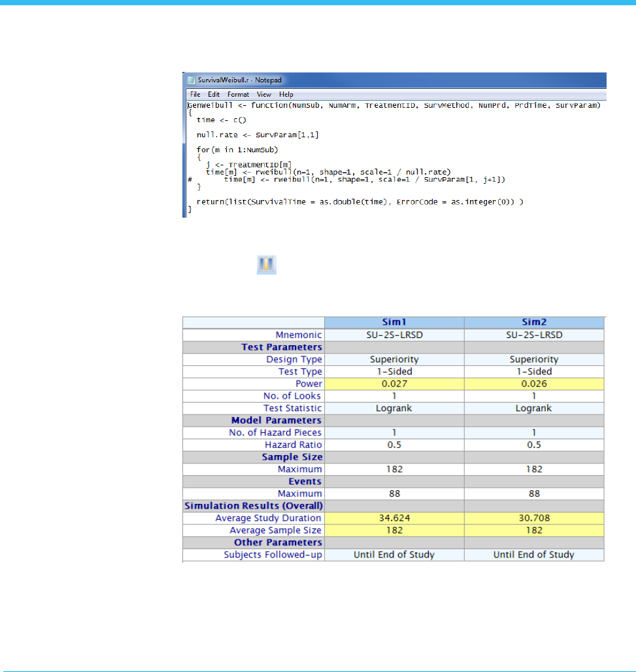
Task: Open the View menu in Notepad
Action: [x=263, y=94]
